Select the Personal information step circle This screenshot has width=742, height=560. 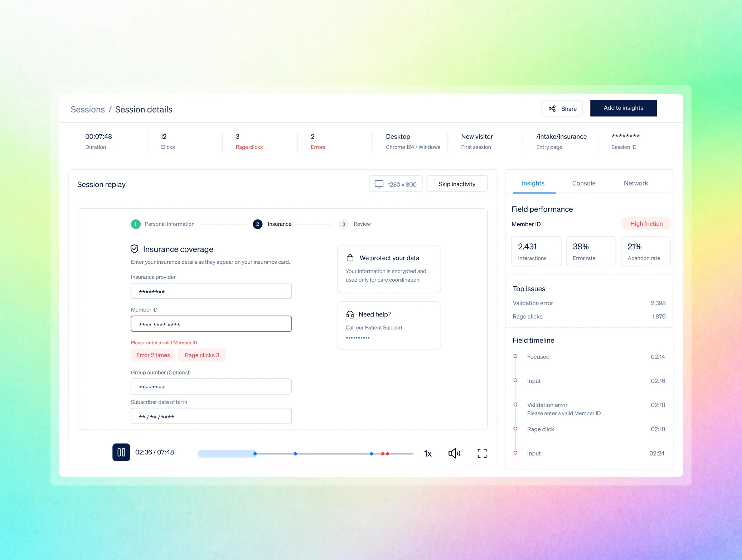136,224
